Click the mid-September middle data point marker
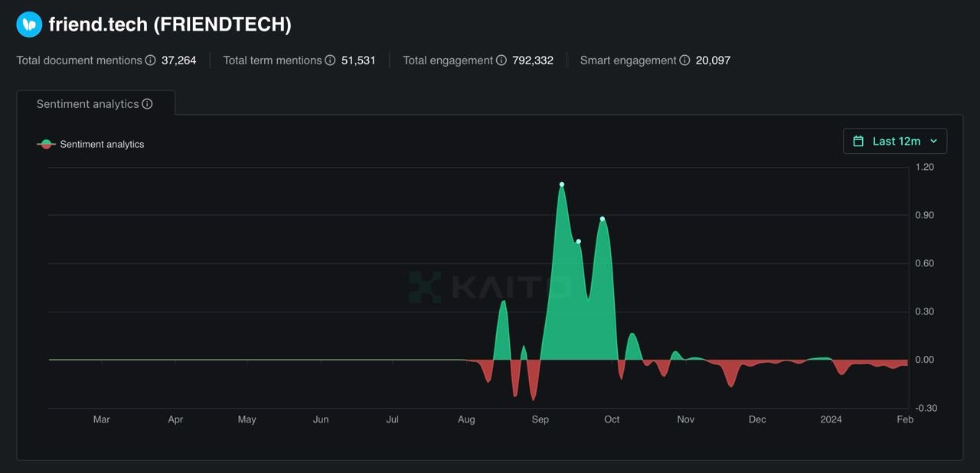Image resolution: width=980 pixels, height=473 pixels. [579, 242]
